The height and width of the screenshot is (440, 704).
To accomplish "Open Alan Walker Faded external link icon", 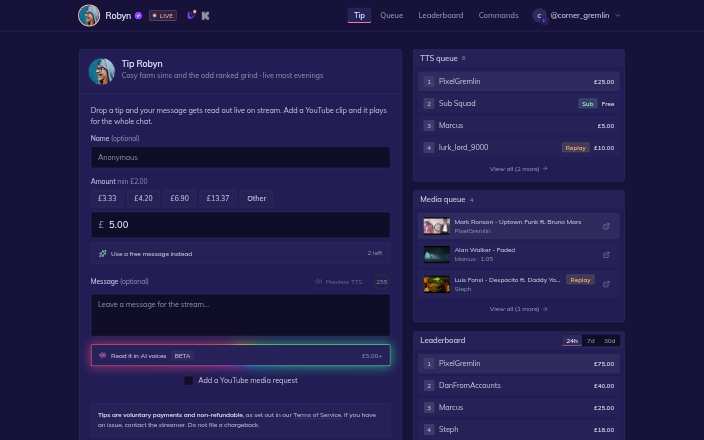I will tap(606, 255).
